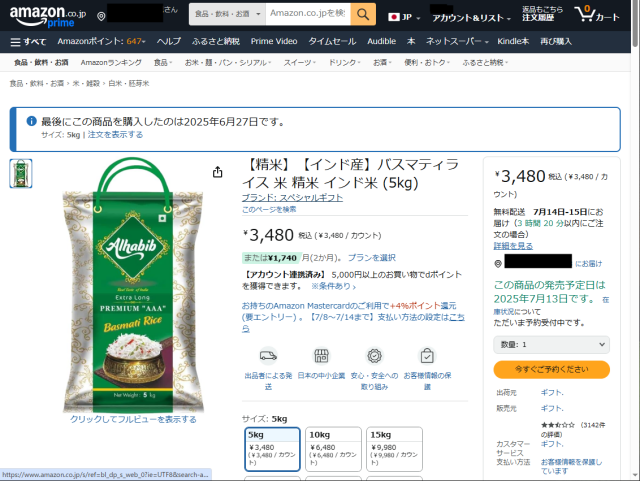Click the 注文を表示する link
Screen dimensions: 640x481
[x=116, y=135]
